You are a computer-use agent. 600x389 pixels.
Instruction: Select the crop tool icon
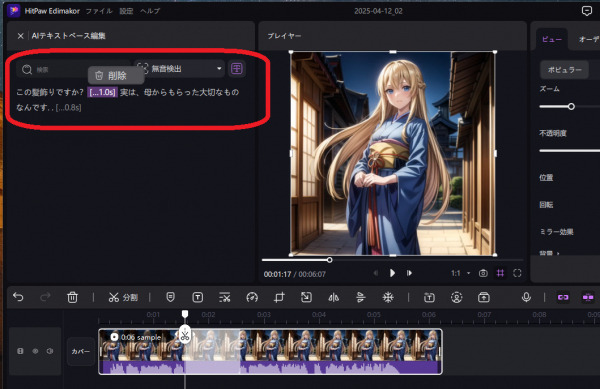click(279, 297)
